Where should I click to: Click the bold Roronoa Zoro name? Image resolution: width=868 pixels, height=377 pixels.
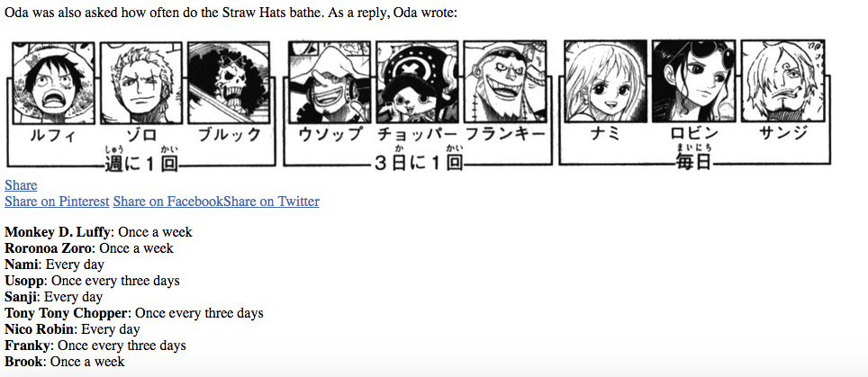click(x=48, y=248)
